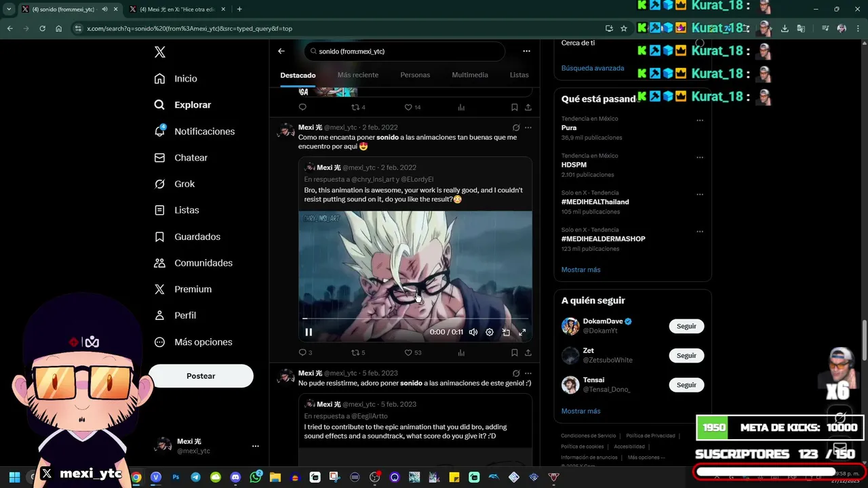
Task: Open Explorar in the sidebar
Action: tap(182, 105)
